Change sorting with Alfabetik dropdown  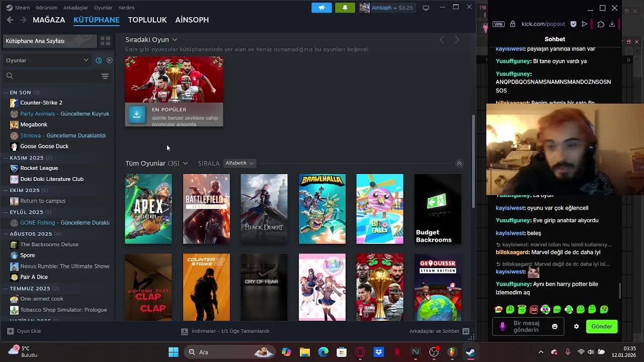pos(239,163)
